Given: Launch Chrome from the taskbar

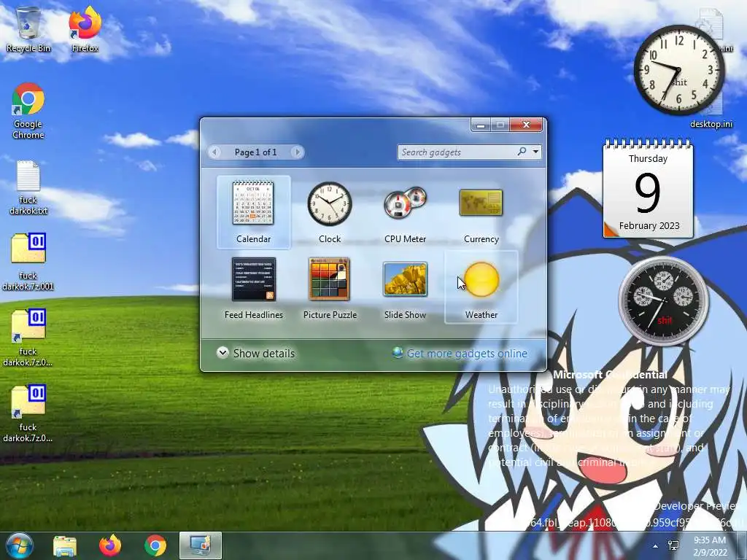Looking at the screenshot, I should click(x=155, y=545).
